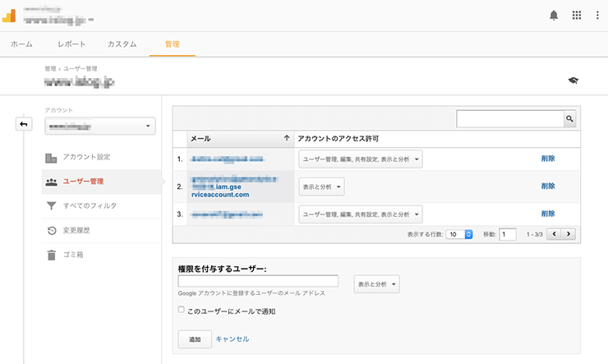Screen dimensions: 608x364
Task: Sort by メール column arrow
Action: click(287, 138)
